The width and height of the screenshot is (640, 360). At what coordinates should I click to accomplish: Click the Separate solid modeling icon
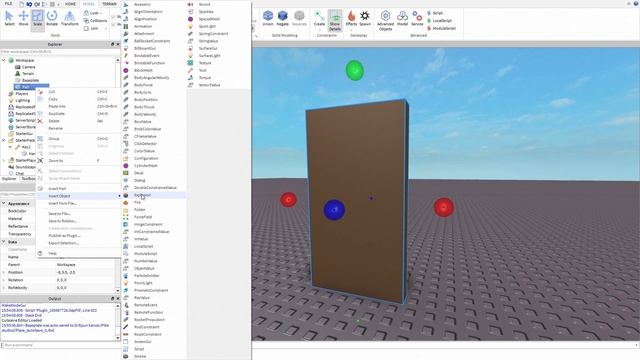tap(299, 18)
